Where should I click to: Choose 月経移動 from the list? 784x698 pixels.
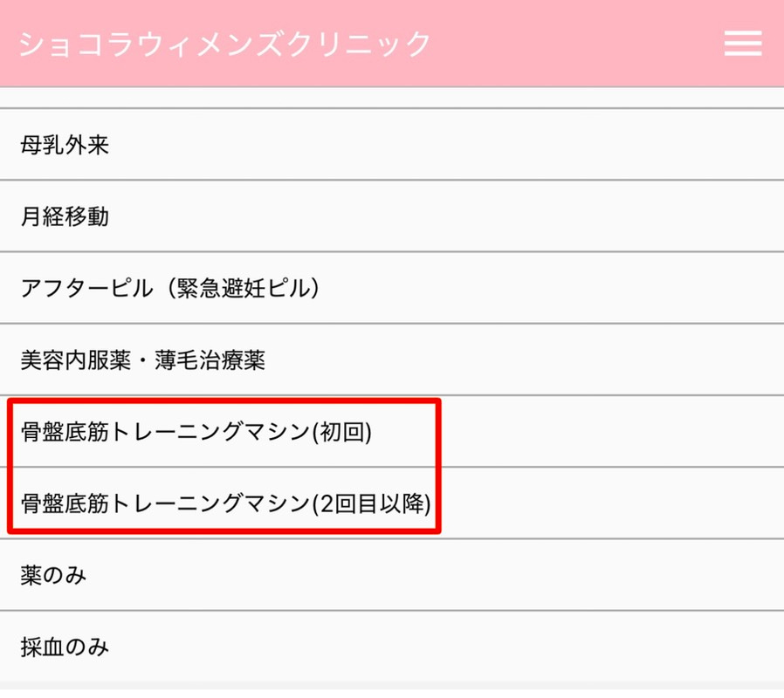click(x=65, y=216)
